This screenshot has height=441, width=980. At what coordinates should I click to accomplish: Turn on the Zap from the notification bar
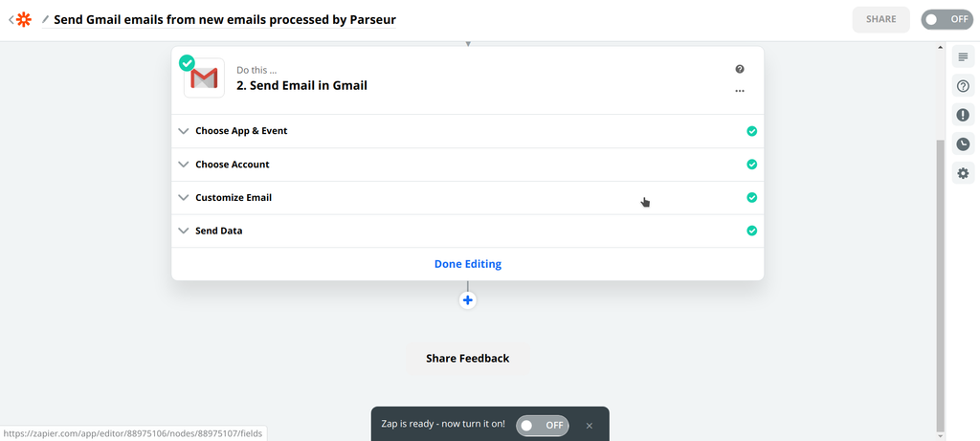543,425
